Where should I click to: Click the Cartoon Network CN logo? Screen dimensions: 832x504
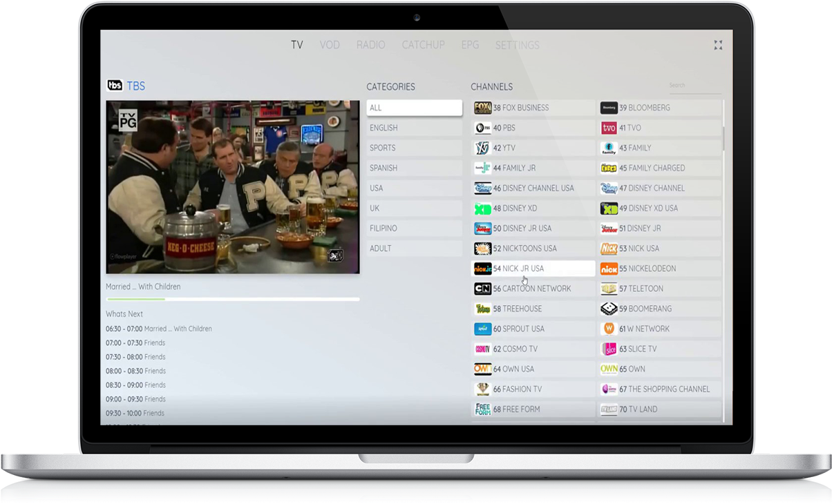coord(482,289)
